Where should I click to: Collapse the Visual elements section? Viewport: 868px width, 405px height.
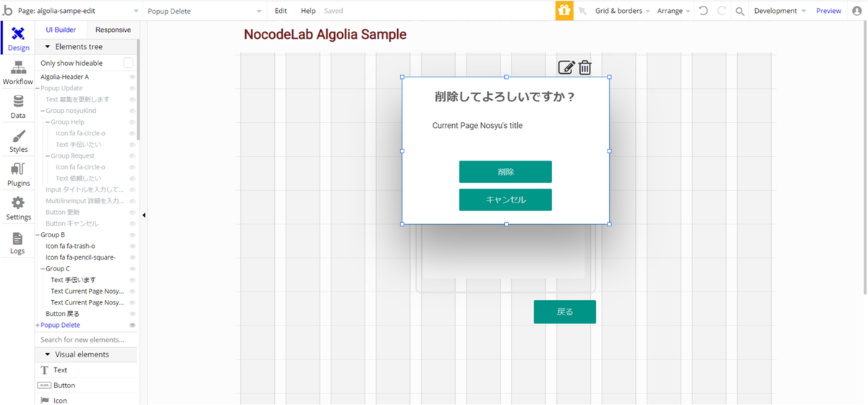click(x=48, y=354)
